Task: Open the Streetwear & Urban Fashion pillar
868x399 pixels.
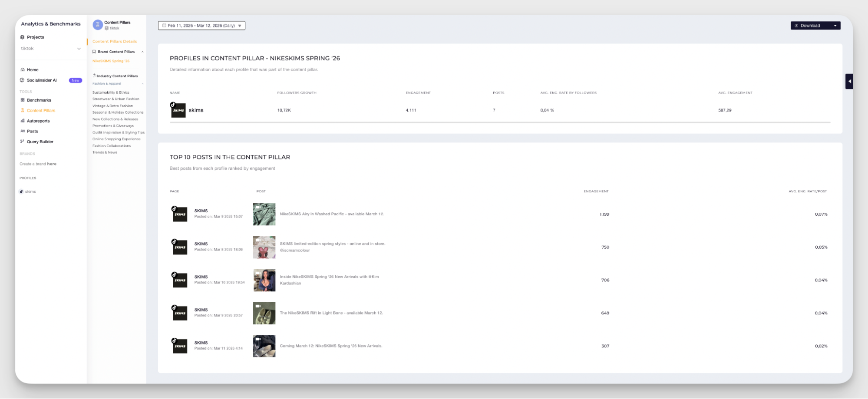Action: 116,99
